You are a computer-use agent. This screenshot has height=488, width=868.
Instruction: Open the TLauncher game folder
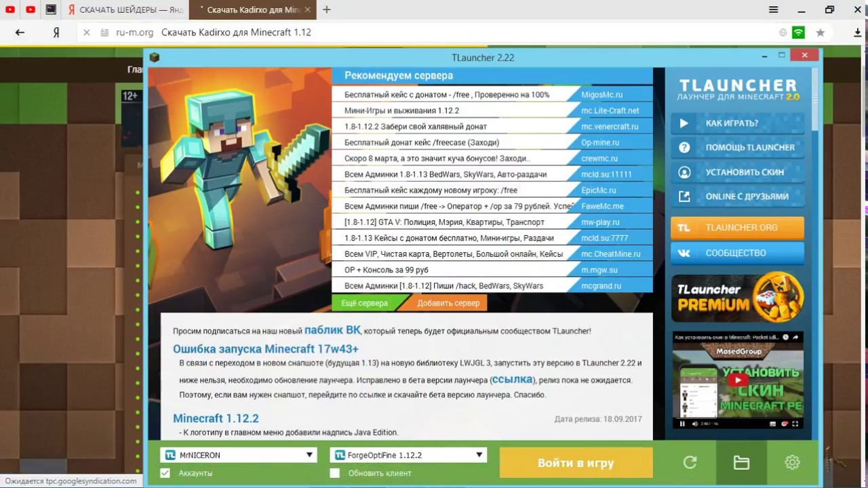coord(741,462)
